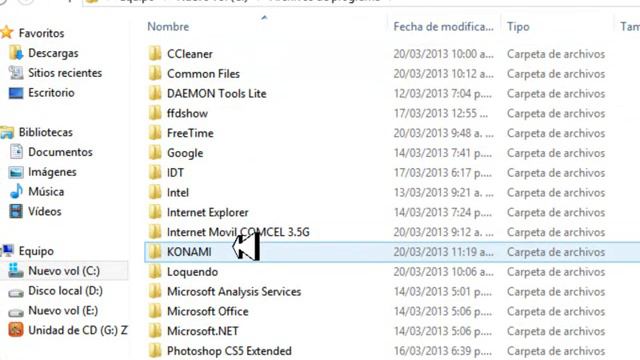The width and height of the screenshot is (640, 360).
Task: Click the Microsoft.NET folder icon
Action: (x=155, y=331)
